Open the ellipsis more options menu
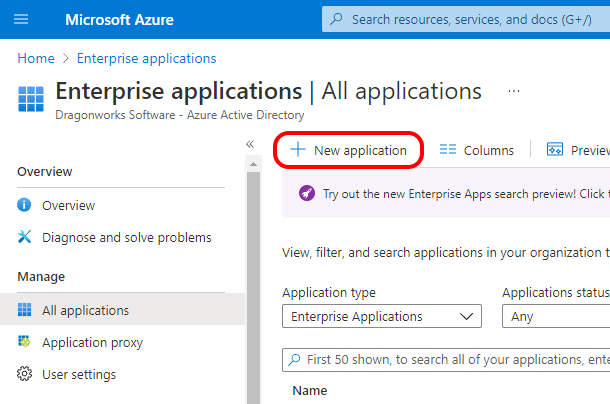 (x=514, y=91)
